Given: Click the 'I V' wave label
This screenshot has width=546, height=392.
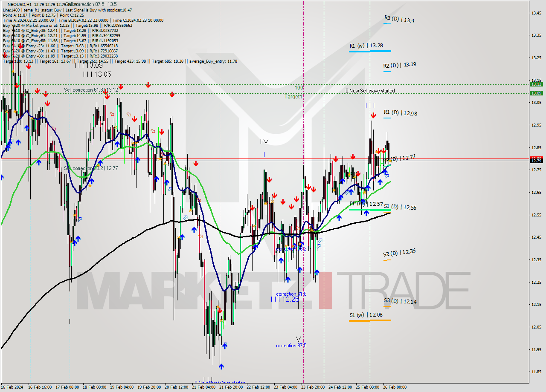Looking at the screenshot, I should 264,141.
